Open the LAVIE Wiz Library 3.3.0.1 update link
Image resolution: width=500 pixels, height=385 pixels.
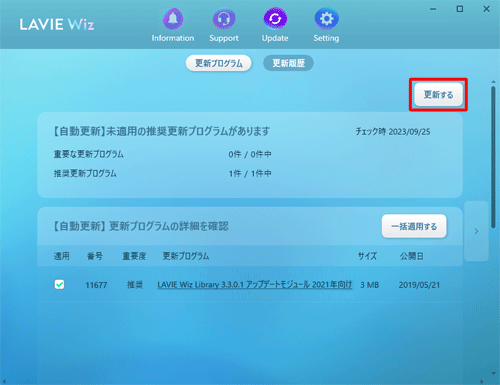point(255,285)
